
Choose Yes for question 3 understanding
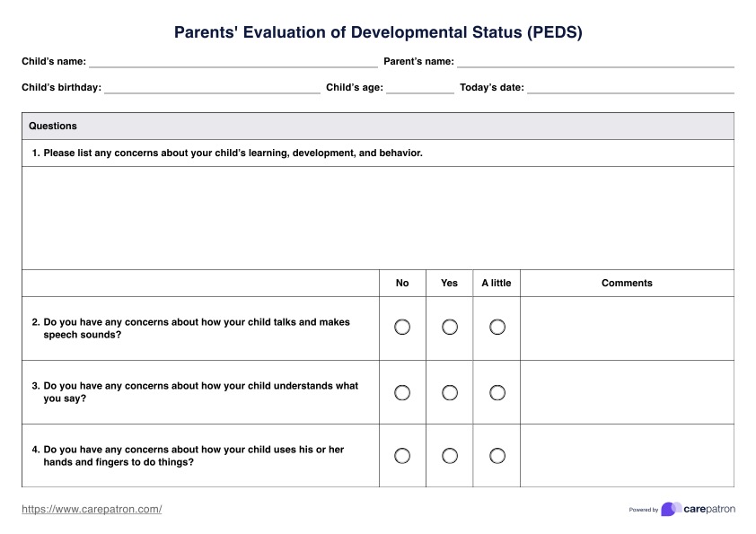pyautogui.click(x=450, y=392)
